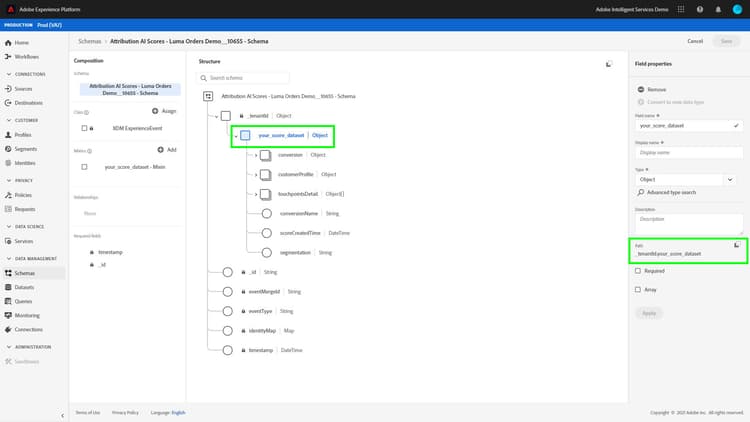
Task: Open the help question mark icon
Action: pyautogui.click(x=700, y=9)
